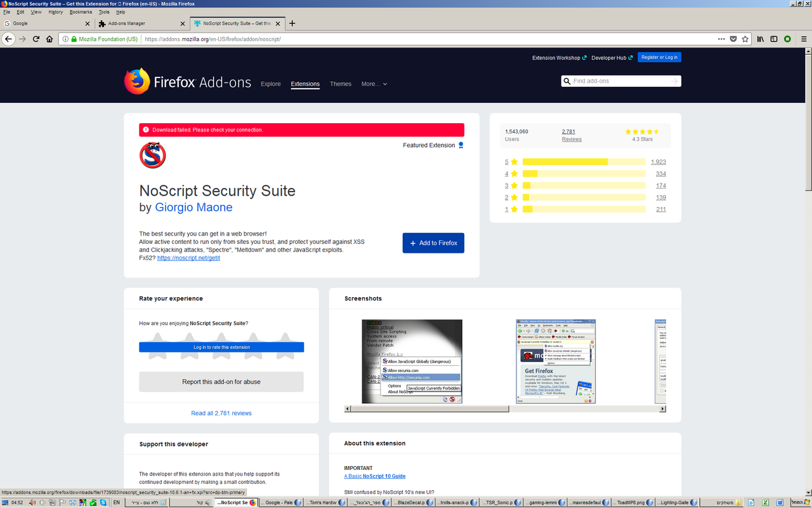
Task: Go to Explore section
Action: click(x=271, y=84)
